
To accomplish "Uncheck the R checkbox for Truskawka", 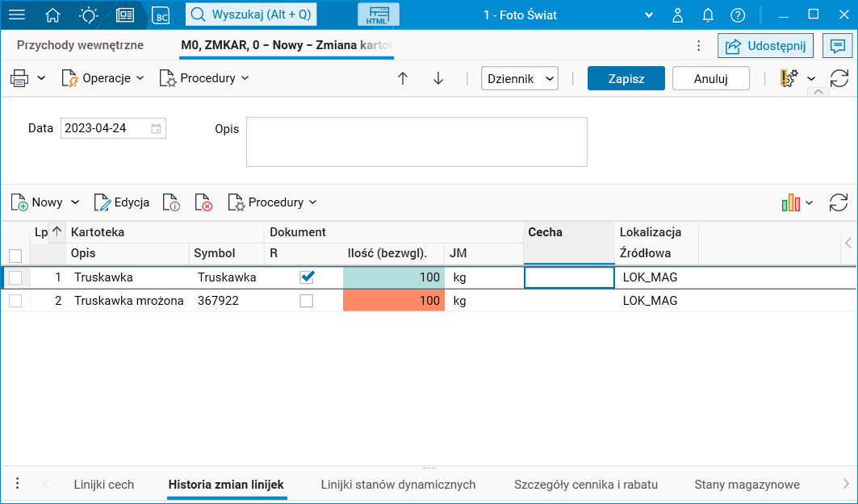I will (x=307, y=277).
